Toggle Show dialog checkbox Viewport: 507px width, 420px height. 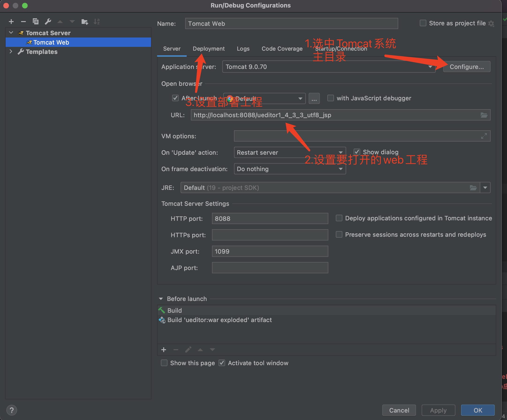[x=357, y=152]
